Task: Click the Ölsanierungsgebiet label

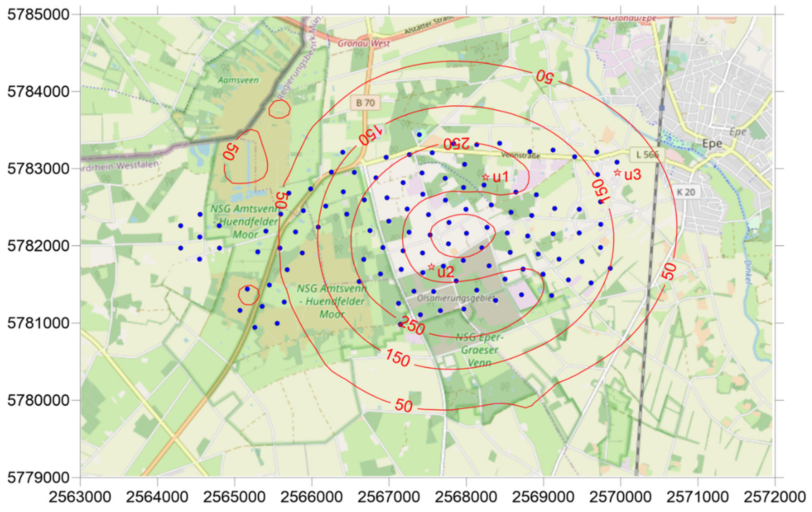Action: pyautogui.click(x=456, y=298)
